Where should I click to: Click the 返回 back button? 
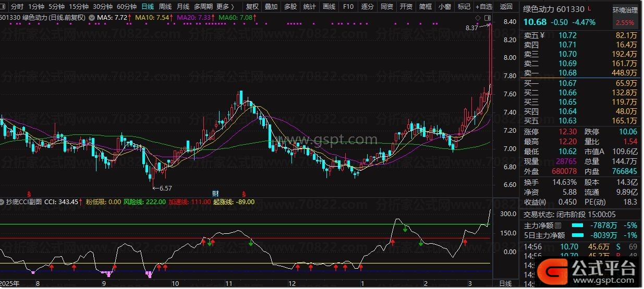[x=506, y=7]
